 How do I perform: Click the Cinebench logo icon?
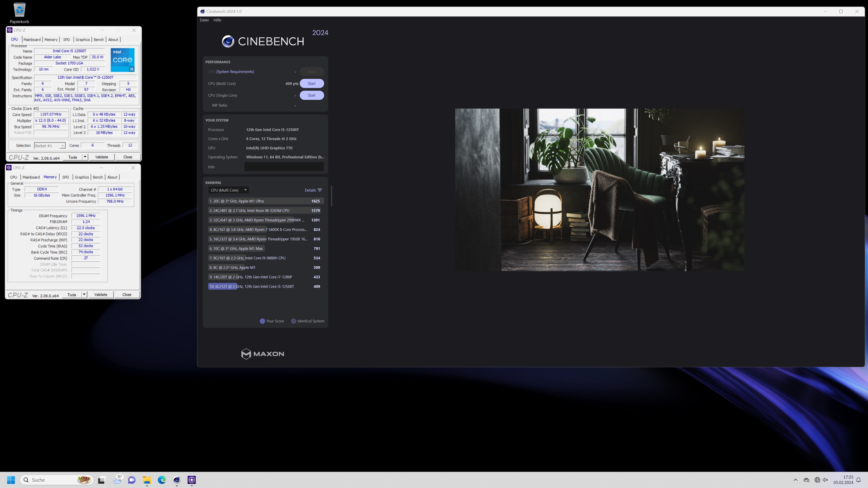pos(228,41)
